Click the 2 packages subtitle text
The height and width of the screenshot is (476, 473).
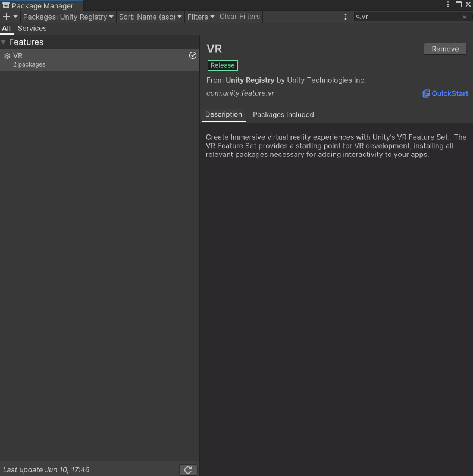[29, 64]
